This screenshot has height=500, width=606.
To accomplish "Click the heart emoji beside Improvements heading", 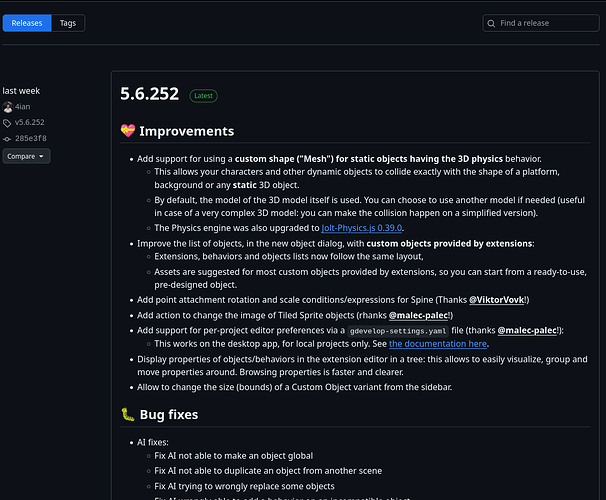I will click(x=127, y=131).
